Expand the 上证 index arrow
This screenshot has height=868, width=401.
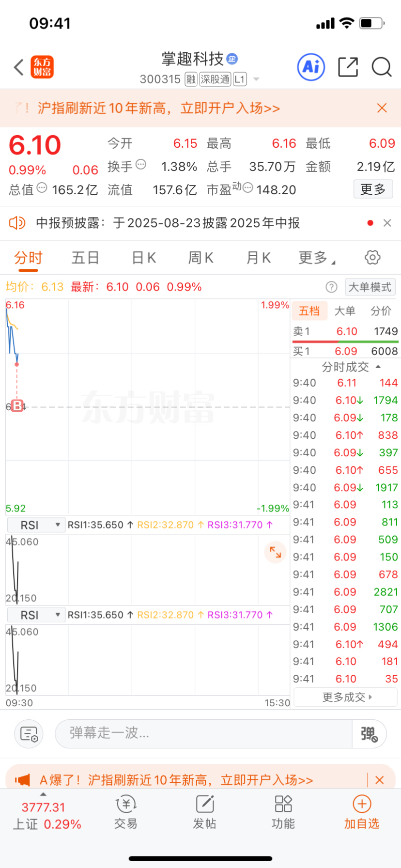pyautogui.click(x=43, y=794)
